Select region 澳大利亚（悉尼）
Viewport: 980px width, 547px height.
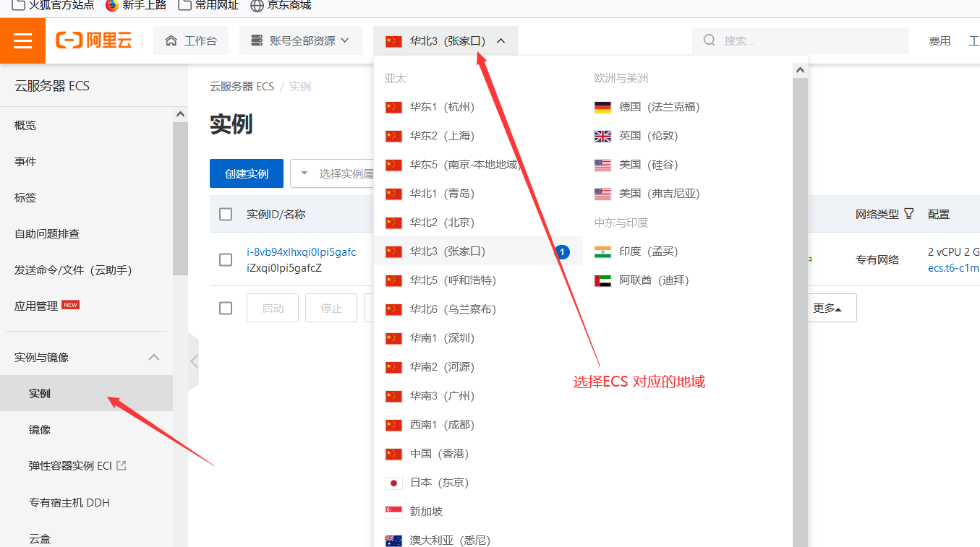click(478, 540)
